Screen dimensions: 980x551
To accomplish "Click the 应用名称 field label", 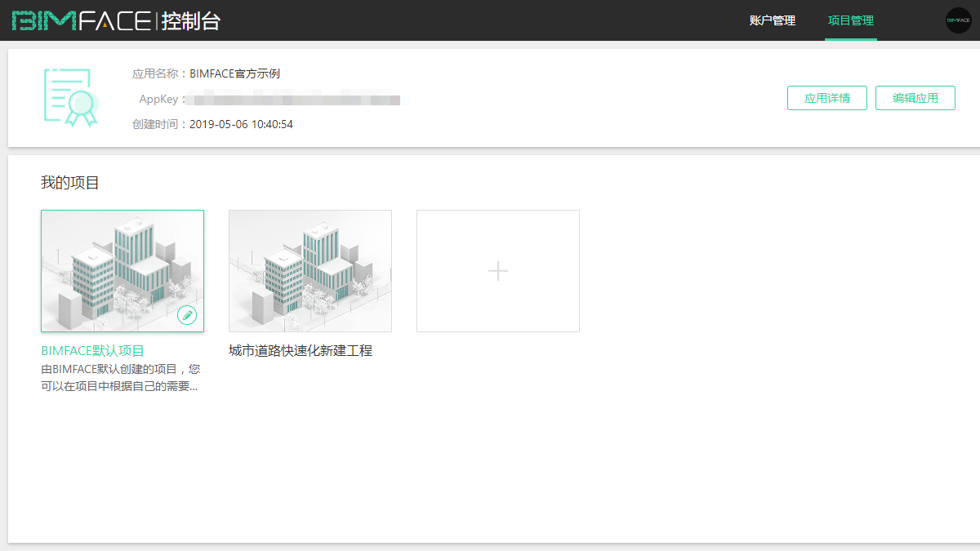I will (x=154, y=73).
